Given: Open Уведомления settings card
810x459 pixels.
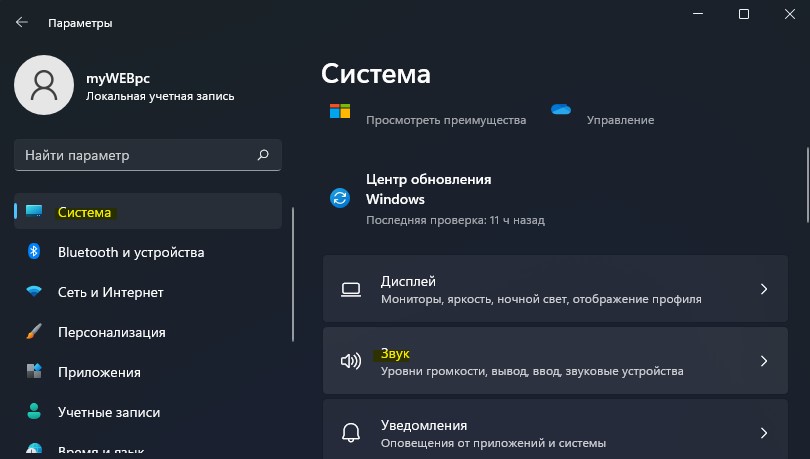Looking at the screenshot, I should click(555, 430).
